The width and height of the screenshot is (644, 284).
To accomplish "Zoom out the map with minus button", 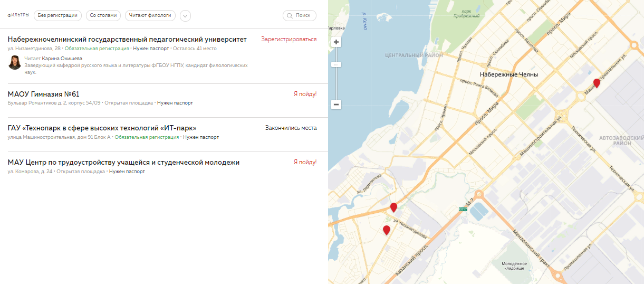I will tap(336, 105).
